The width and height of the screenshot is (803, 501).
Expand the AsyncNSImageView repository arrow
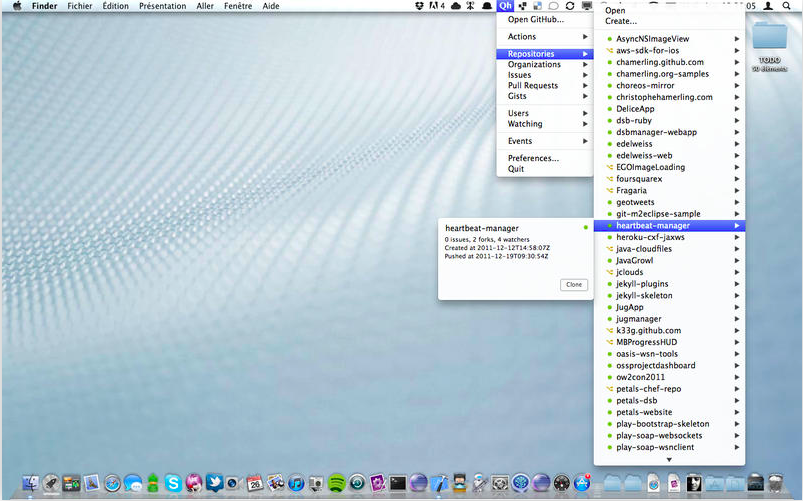736,39
